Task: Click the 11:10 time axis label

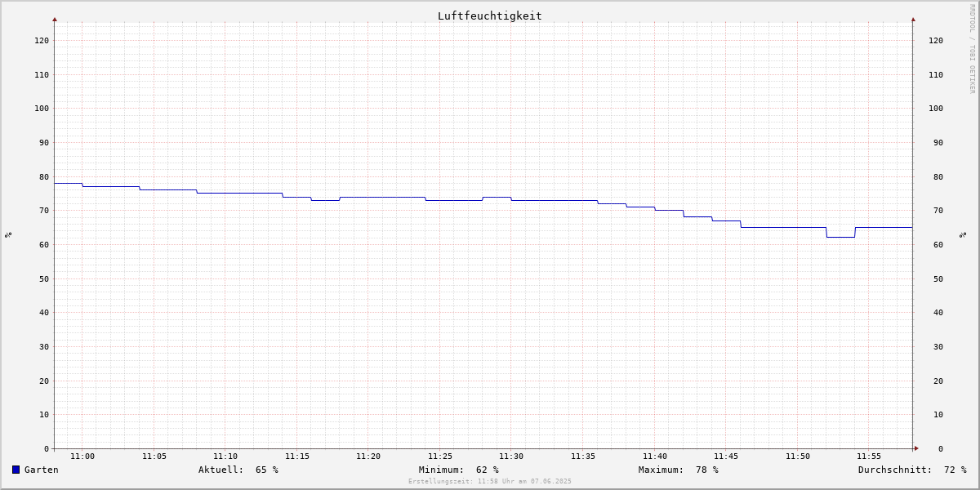Action: point(225,457)
